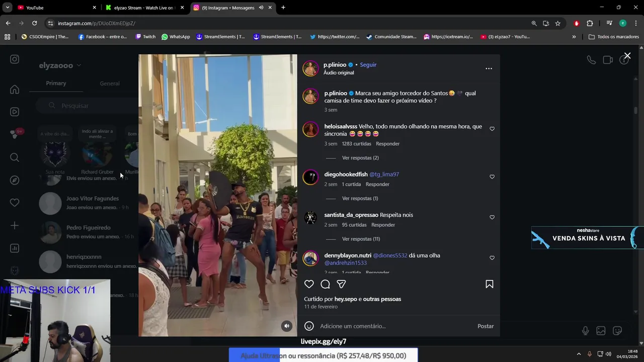Like heloisaalvsss's comment

click(492, 129)
